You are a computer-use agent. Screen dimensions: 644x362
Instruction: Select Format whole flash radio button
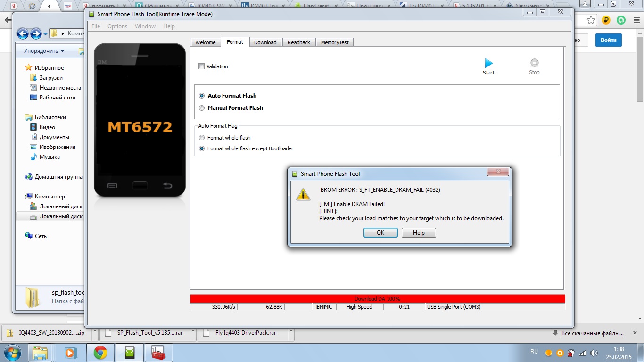pos(202,138)
